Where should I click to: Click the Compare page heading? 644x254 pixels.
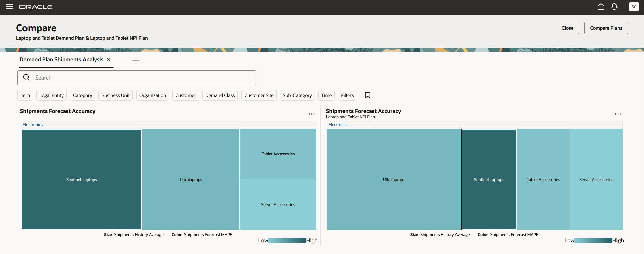36,28
